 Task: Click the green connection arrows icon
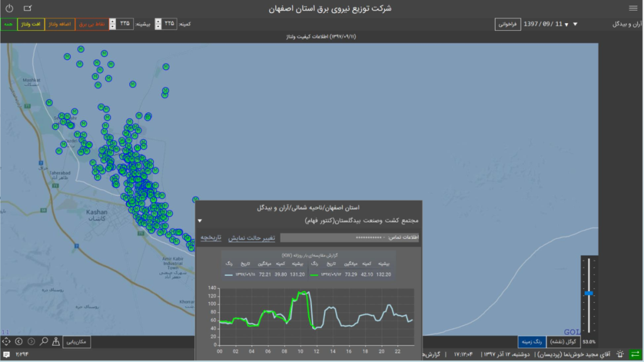(x=635, y=354)
